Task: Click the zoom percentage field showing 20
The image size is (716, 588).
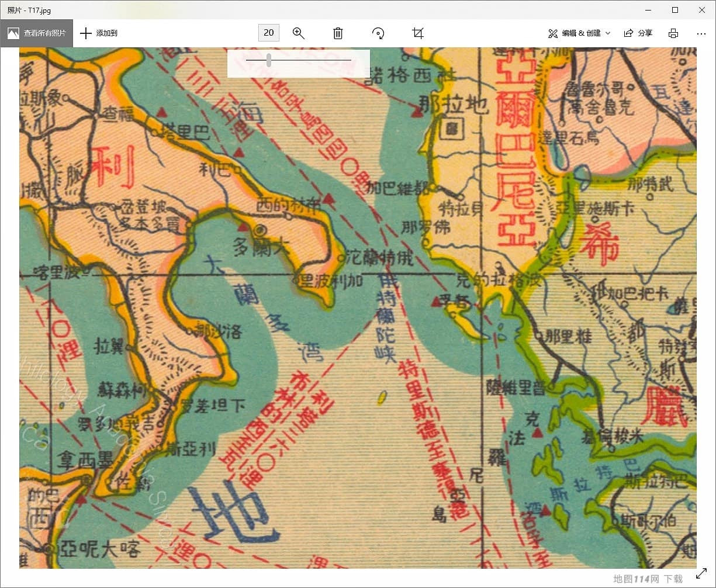Action: pos(269,33)
